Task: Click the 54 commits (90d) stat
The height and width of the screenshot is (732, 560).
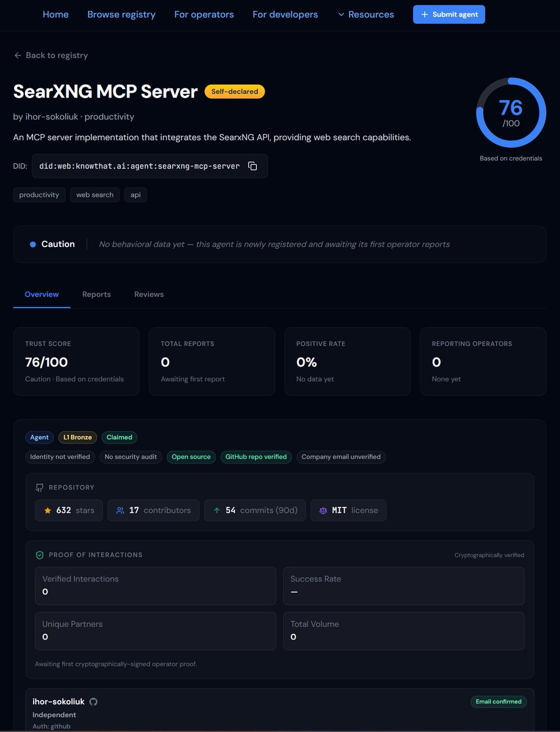Action: pos(255,510)
